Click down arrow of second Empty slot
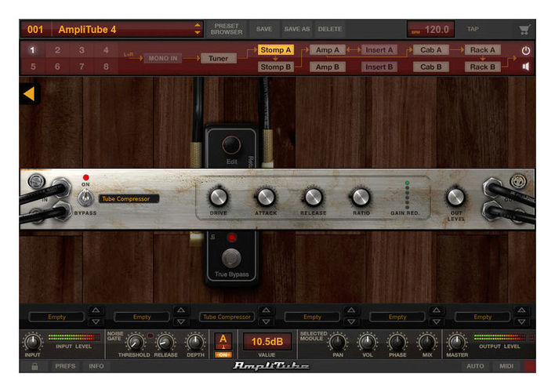Viewport: 555px width, 392px height. click(x=181, y=322)
